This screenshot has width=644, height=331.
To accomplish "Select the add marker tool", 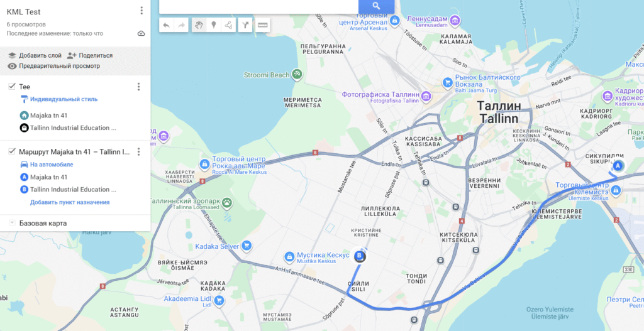I will (214, 25).
